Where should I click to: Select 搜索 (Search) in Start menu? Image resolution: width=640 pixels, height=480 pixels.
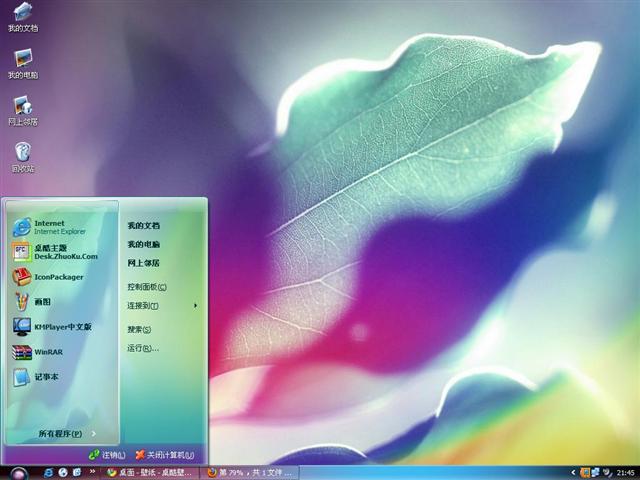(x=139, y=329)
